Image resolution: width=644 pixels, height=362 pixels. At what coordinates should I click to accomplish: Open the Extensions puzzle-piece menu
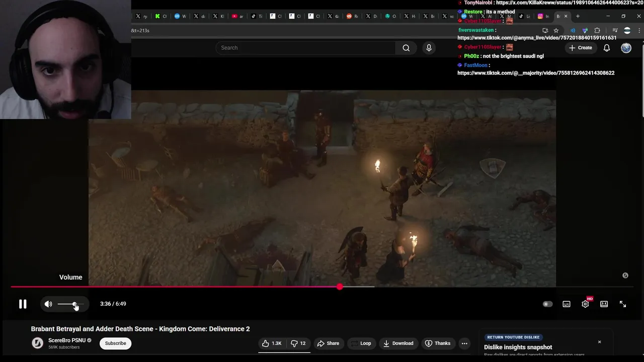[x=597, y=30]
